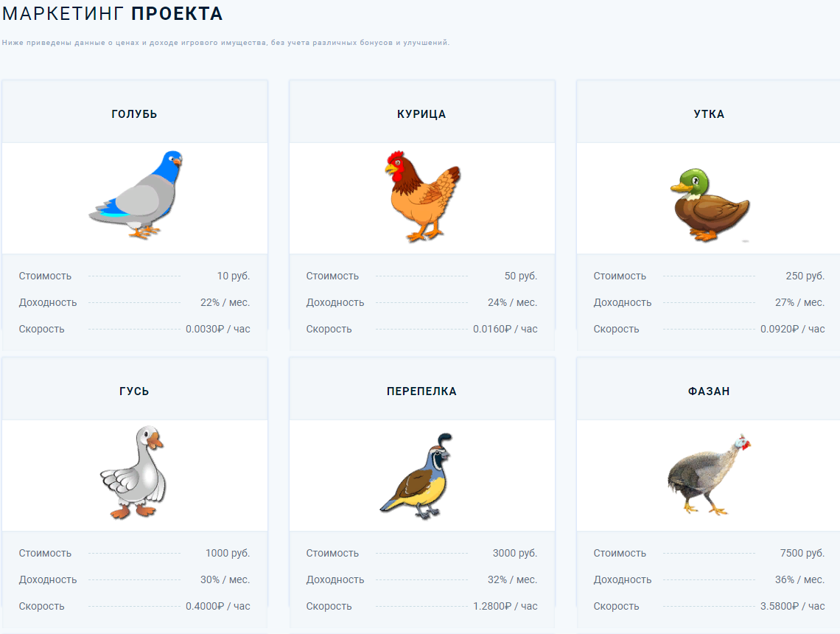
Task: Click the МАРКЕТИНГ ПРОЕКТА page heading
Action: (x=113, y=13)
